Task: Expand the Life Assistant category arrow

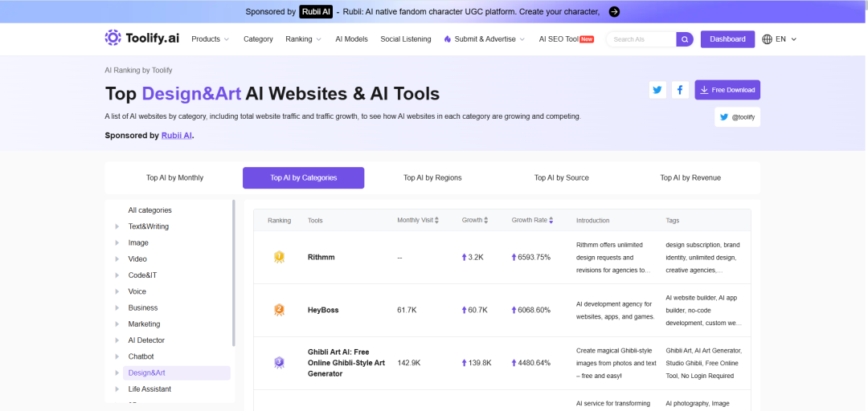Action: (x=117, y=389)
